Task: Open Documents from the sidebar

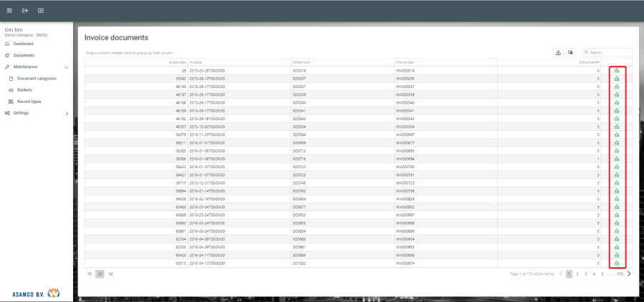Action: 24,55
